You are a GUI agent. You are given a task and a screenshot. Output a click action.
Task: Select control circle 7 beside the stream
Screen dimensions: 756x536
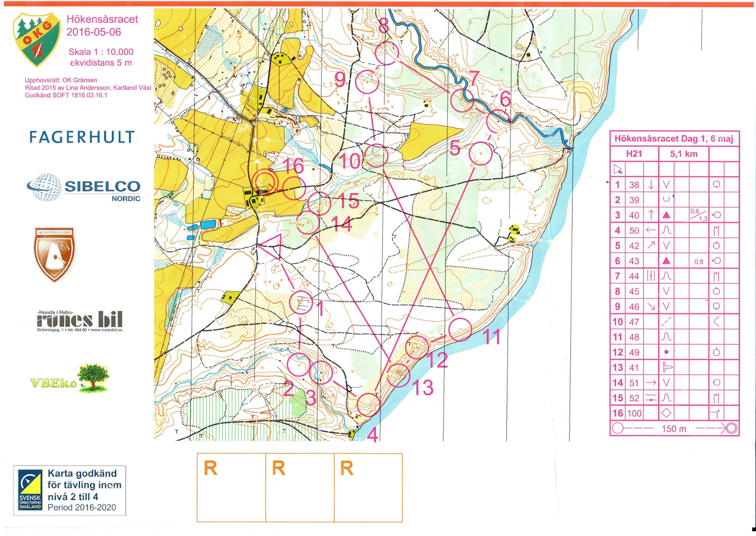tap(462, 100)
